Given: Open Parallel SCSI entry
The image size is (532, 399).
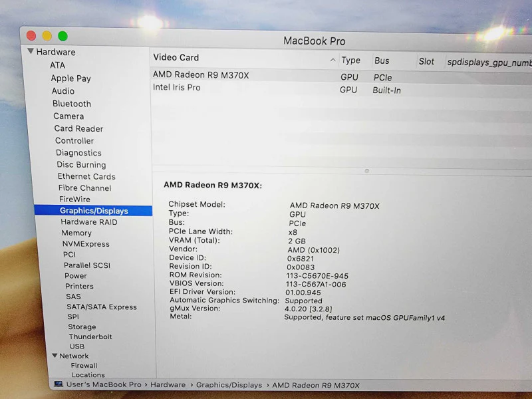Looking at the screenshot, I should click(87, 265).
